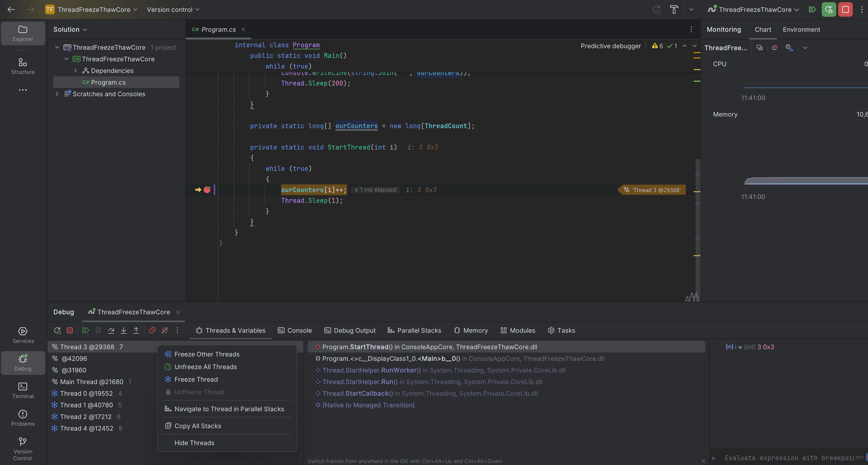The height and width of the screenshot is (465, 868).
Task: Click the Predictive debugger label
Action: pos(610,46)
